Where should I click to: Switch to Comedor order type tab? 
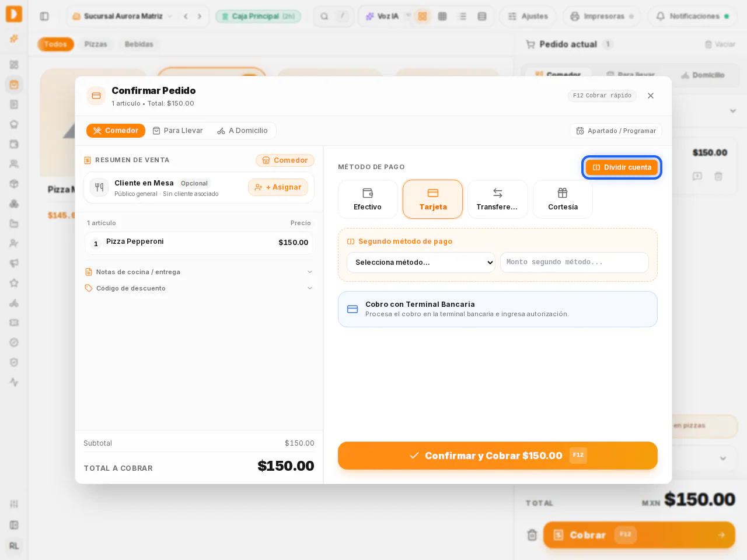click(116, 131)
